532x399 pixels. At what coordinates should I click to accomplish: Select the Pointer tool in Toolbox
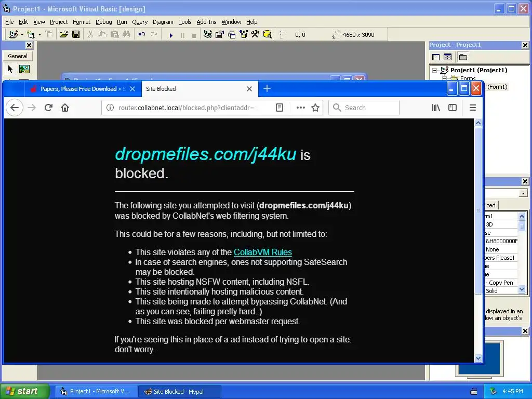[x=10, y=69]
